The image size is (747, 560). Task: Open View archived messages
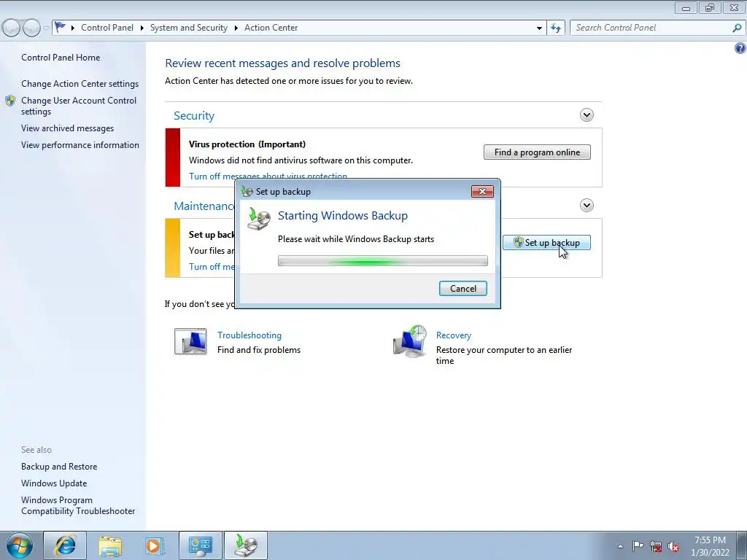coord(67,128)
